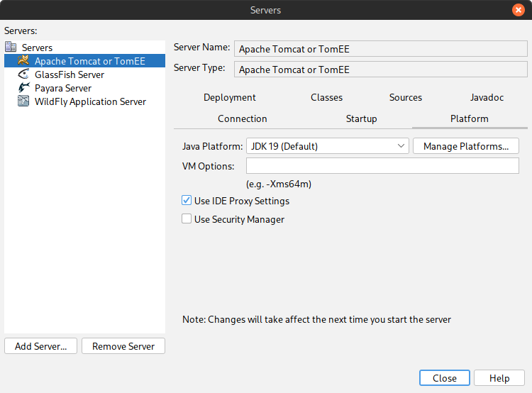Click the note about changes taking effect
The width and height of the screenshot is (532, 393).
316,319
